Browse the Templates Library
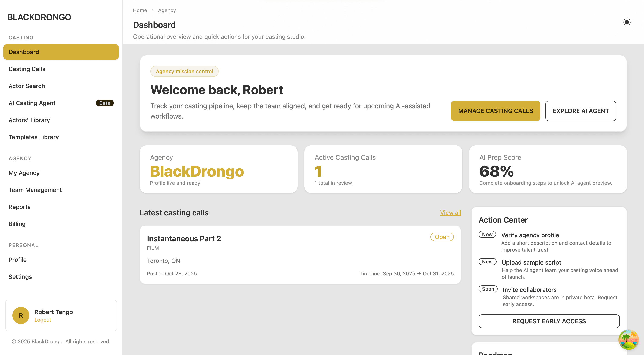644x355 pixels. click(x=33, y=137)
